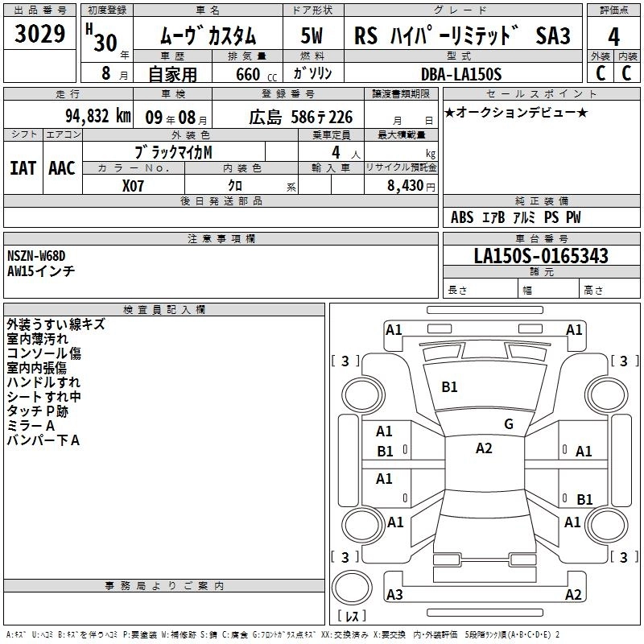Select the A3 mark at rear-left bumper corner

pyautogui.click(x=394, y=594)
